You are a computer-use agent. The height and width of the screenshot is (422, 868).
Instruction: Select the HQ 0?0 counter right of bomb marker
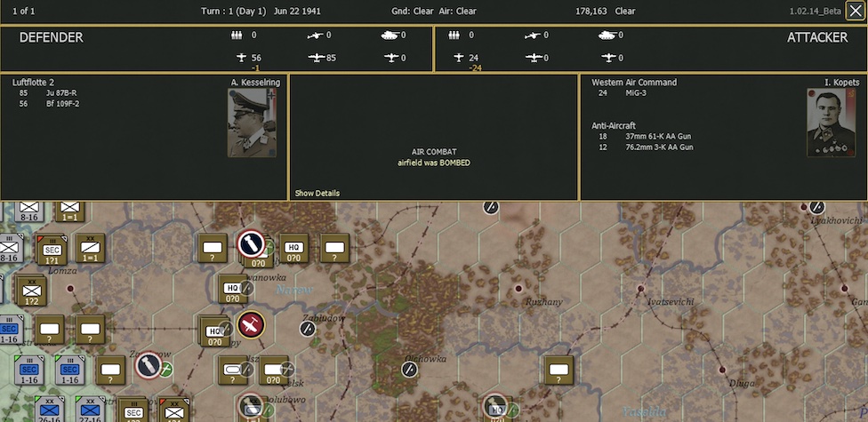click(293, 249)
